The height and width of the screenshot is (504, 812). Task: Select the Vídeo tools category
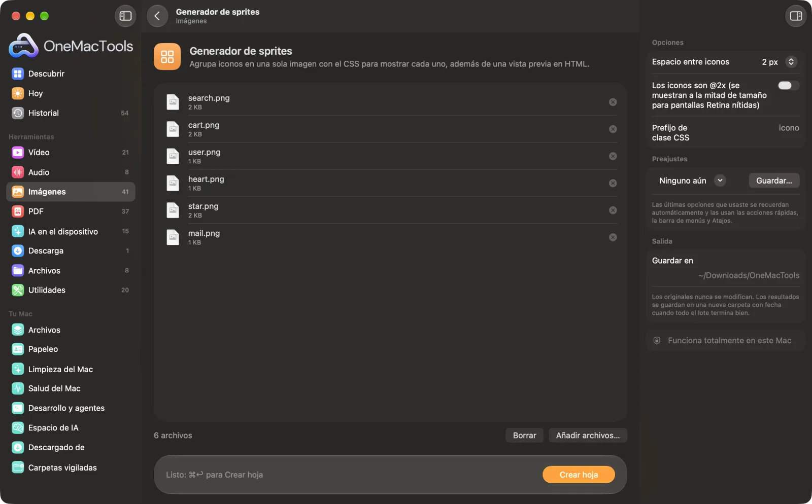(71, 153)
